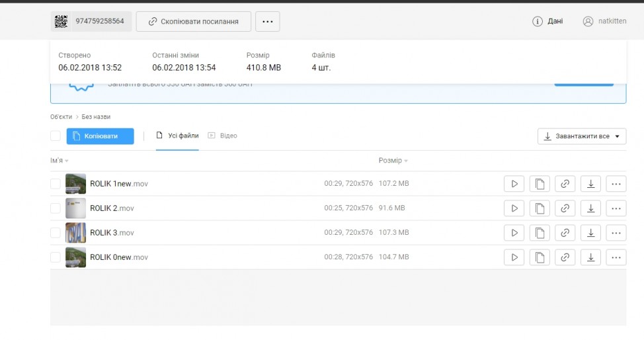Screen dimensions: 644x340
Task: Open the ROLIK 2.mov thumbnail
Action: [75, 208]
